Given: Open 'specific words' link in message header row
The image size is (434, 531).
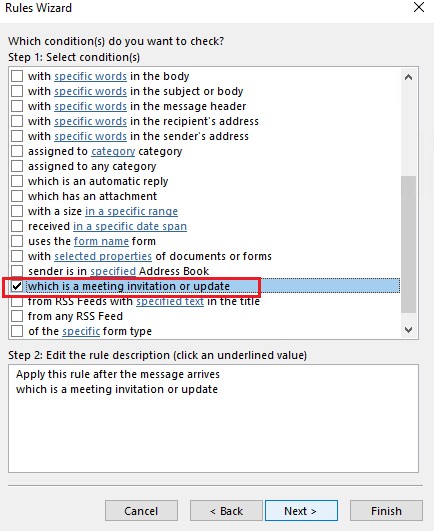Looking at the screenshot, I should (x=90, y=106).
